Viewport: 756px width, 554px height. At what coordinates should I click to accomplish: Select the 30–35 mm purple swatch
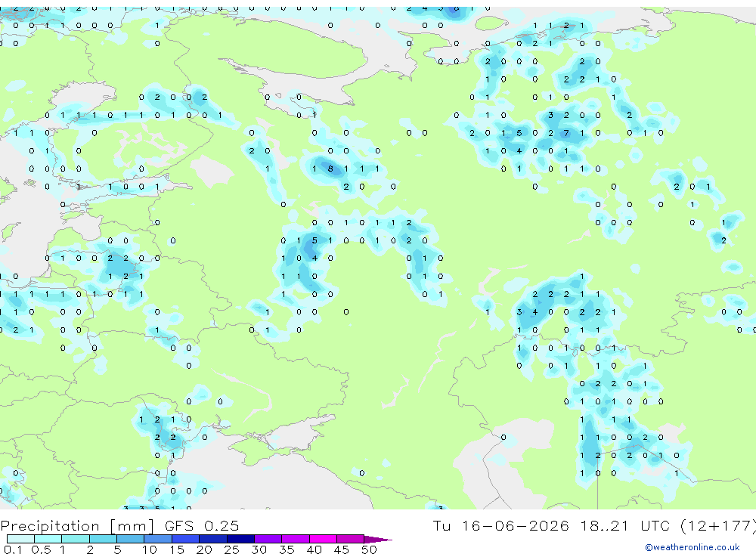click(268, 539)
